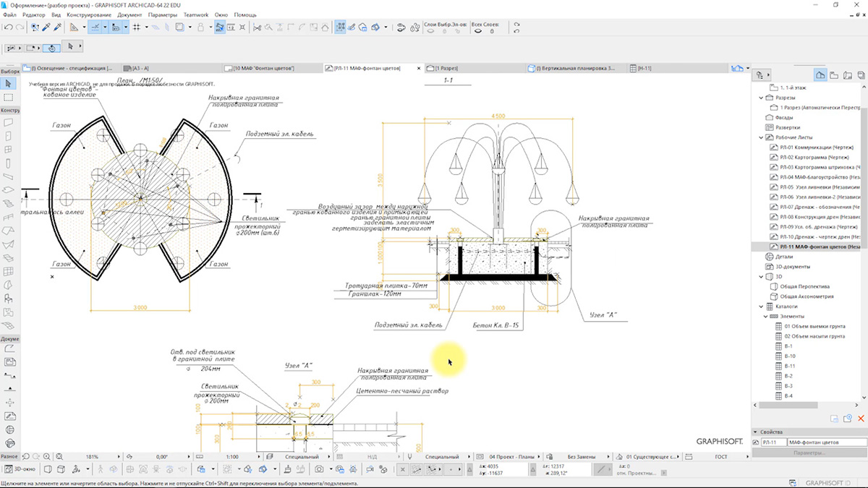Select the Arrow selection tool in toolbox
868x488 pixels.
[x=9, y=84]
